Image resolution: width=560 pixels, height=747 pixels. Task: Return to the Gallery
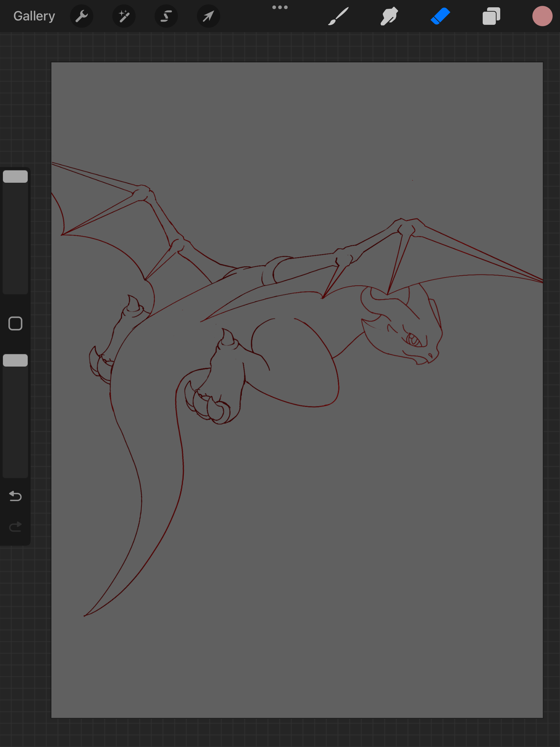(x=34, y=16)
